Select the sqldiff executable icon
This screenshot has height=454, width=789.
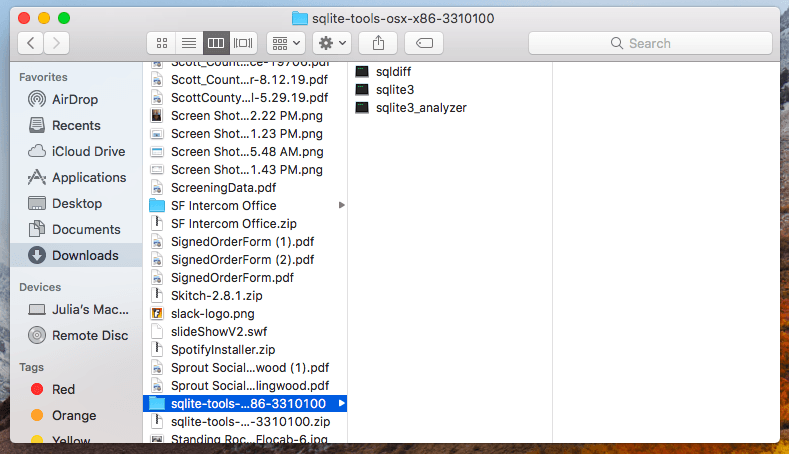[x=362, y=72]
